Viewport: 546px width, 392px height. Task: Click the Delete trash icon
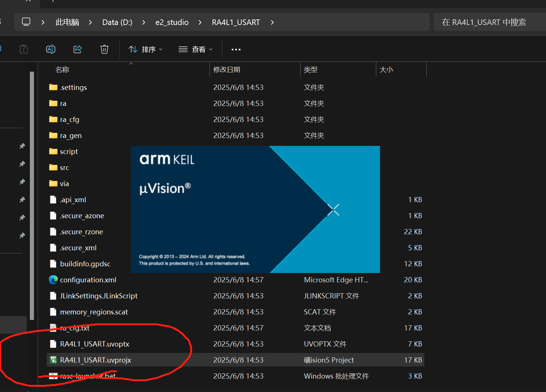tap(104, 49)
